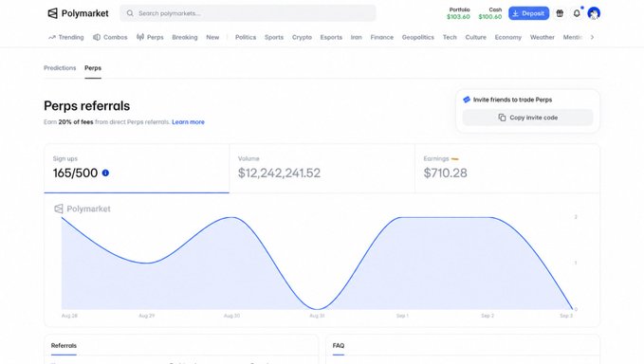Click the ticket icon beside Invite friends
This screenshot has width=644, height=364.
[467, 100]
